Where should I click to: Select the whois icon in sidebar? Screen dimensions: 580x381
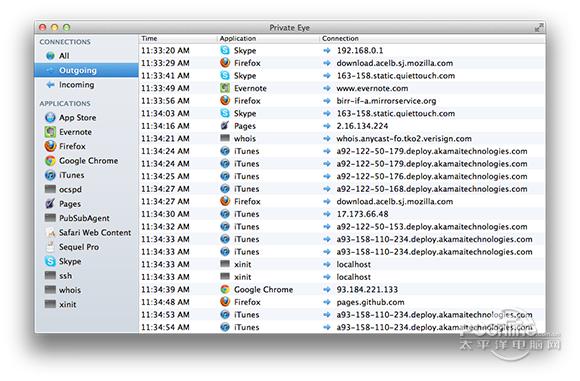50,290
